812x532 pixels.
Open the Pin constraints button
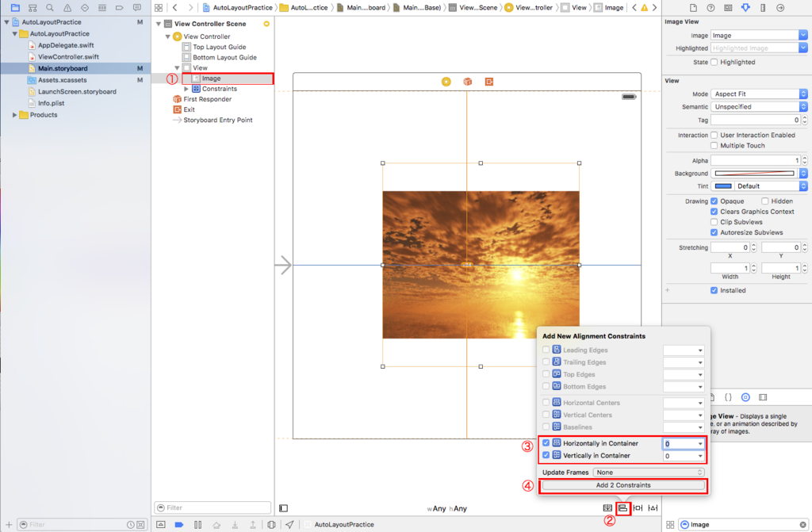pyautogui.click(x=638, y=508)
